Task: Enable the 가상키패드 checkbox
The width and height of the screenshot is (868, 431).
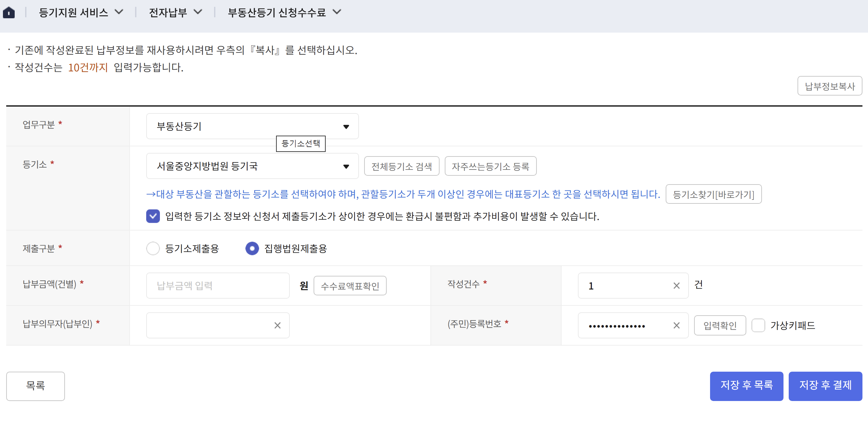Action: (758, 325)
